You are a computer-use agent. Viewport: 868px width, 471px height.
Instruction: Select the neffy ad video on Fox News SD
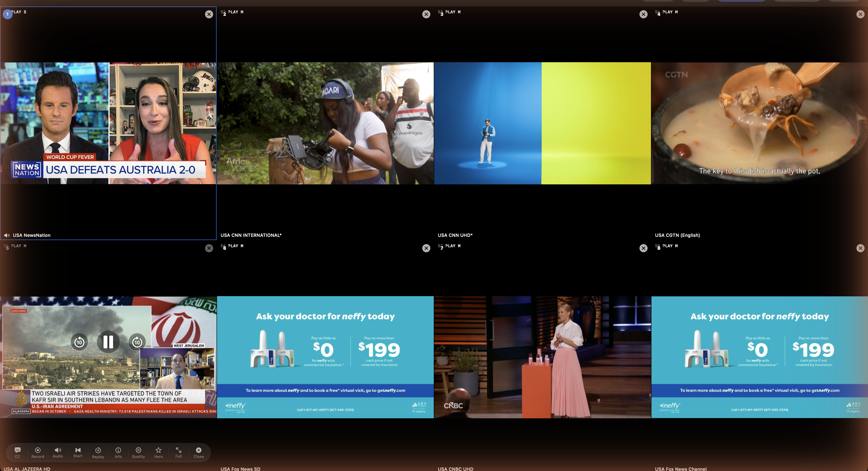click(x=325, y=357)
